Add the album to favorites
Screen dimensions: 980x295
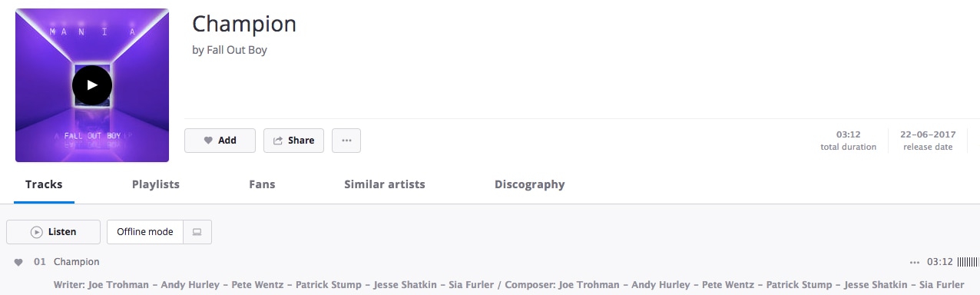coord(220,141)
